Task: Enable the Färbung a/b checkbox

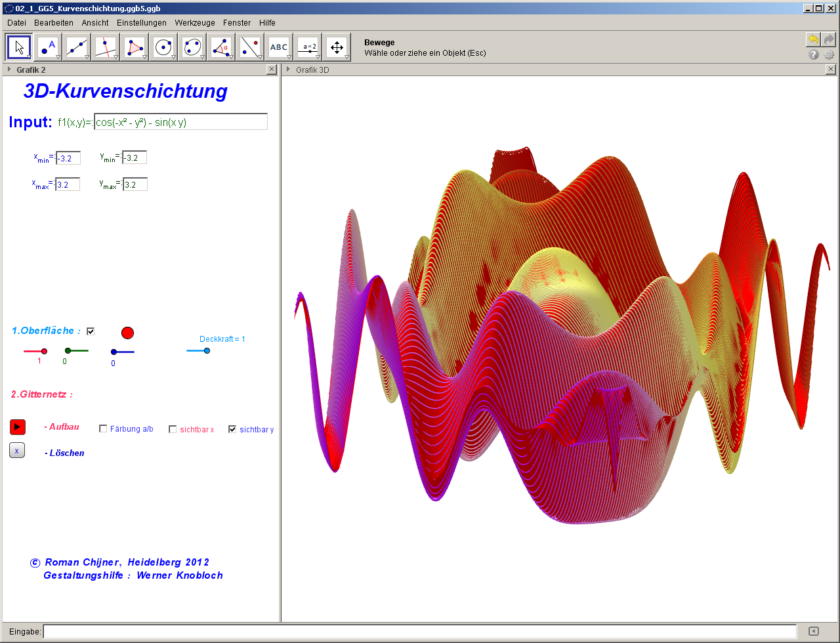Action: (x=103, y=429)
